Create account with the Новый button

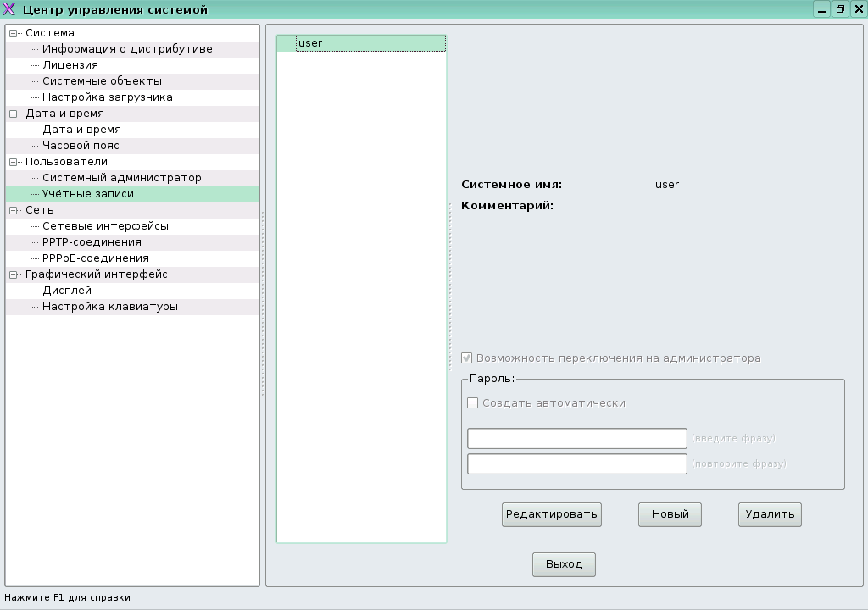click(669, 513)
